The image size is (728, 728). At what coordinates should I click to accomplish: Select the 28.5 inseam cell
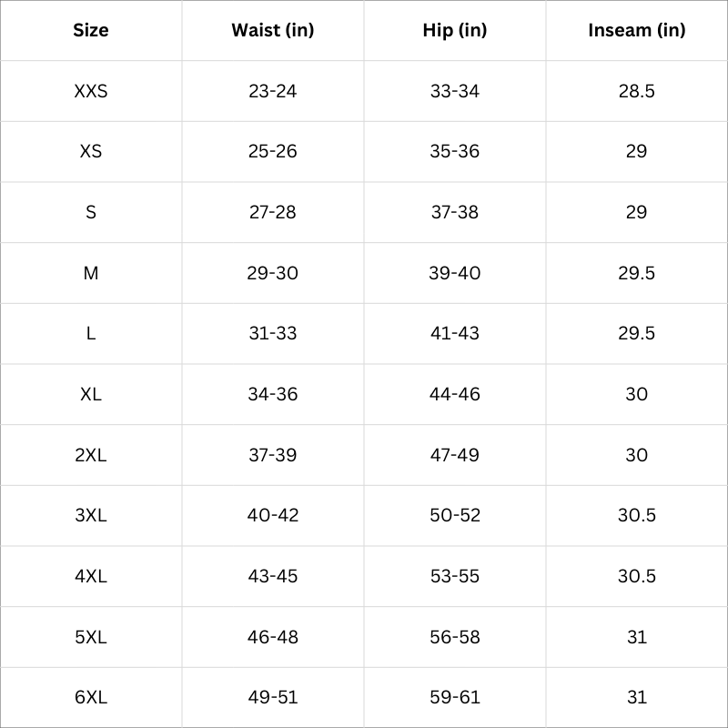(x=637, y=91)
